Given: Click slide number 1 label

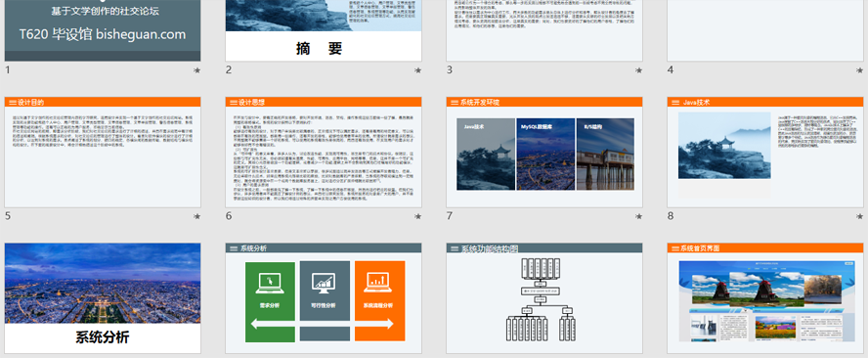Looking at the screenshot, I should pyautogui.click(x=8, y=69).
